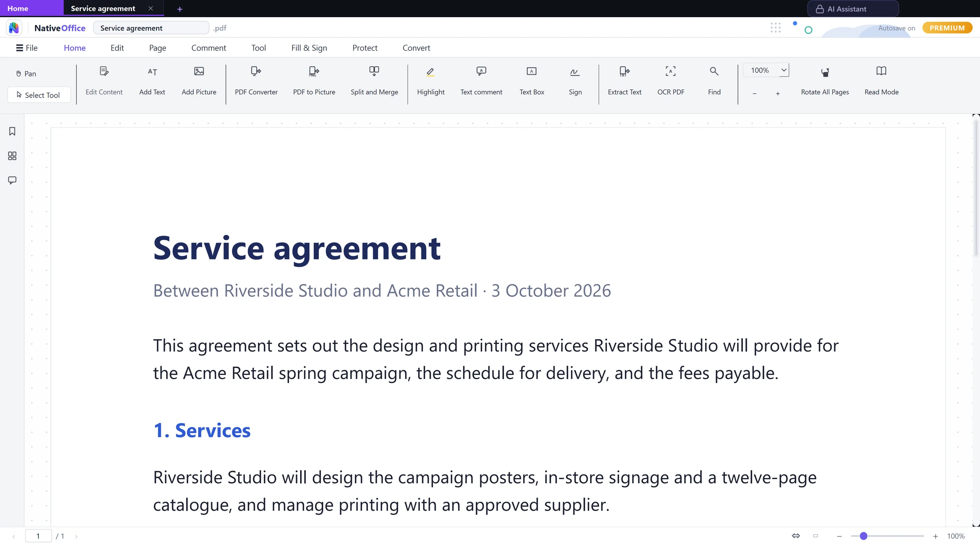This screenshot has width=980, height=545.
Task: Open the apps grid launcher
Action: (x=775, y=28)
